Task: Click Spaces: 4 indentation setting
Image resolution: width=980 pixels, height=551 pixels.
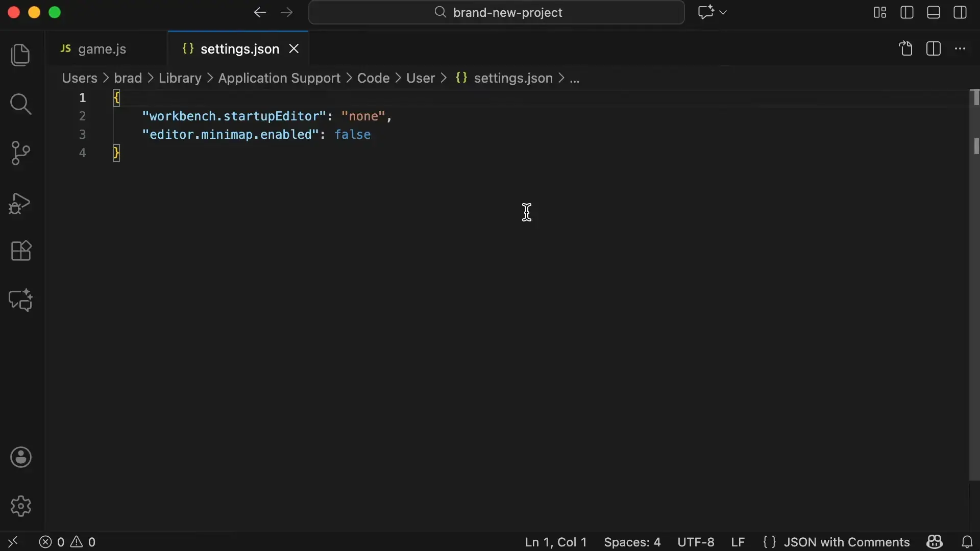Action: [632, 542]
